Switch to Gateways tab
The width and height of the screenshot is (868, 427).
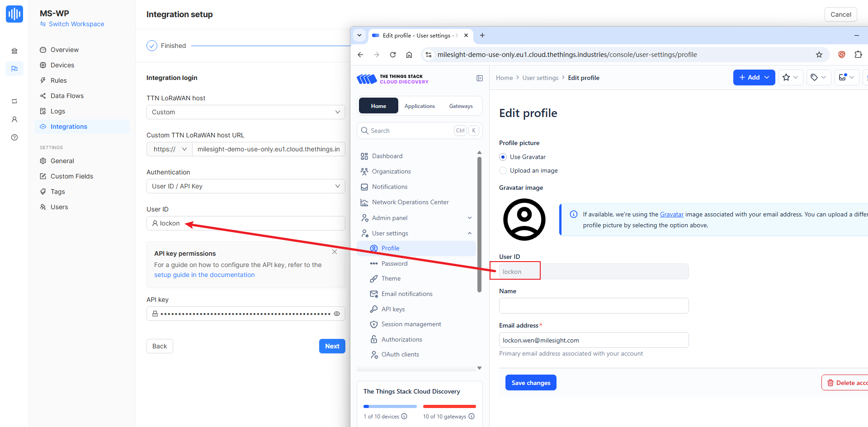(461, 106)
